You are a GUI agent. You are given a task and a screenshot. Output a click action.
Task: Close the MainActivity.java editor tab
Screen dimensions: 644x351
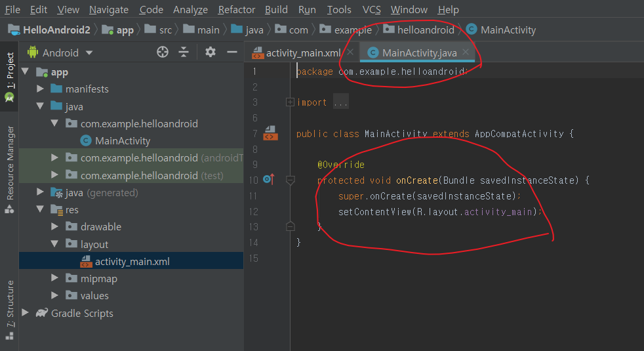pyautogui.click(x=466, y=52)
